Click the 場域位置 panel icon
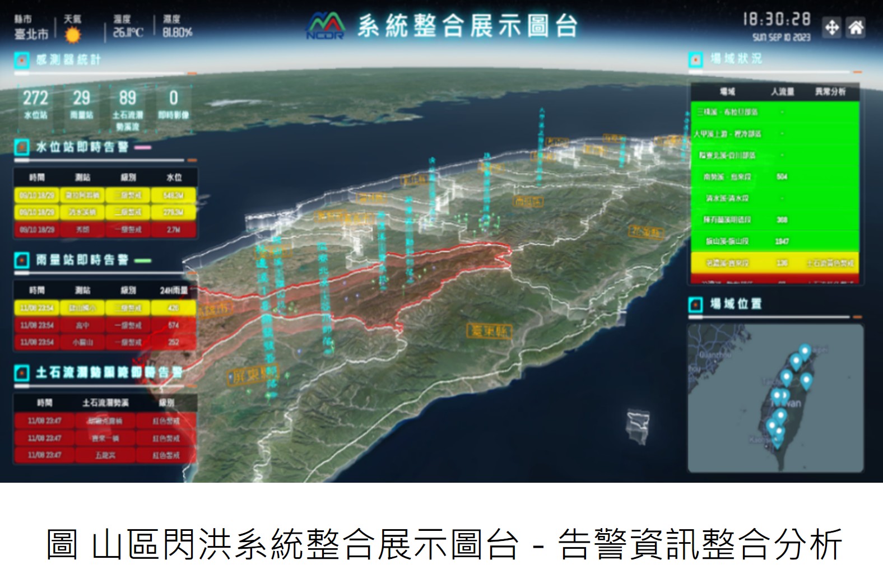This screenshot has height=588, width=883. [695, 304]
